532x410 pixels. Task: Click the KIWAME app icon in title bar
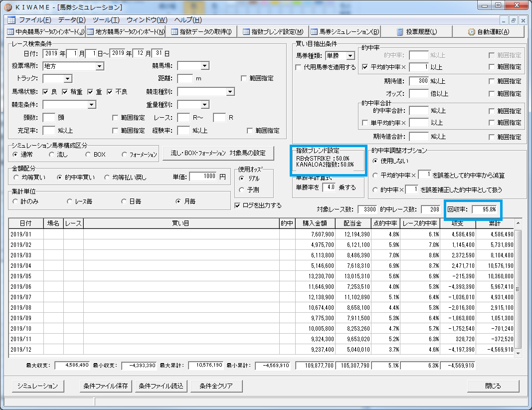coord(8,7)
